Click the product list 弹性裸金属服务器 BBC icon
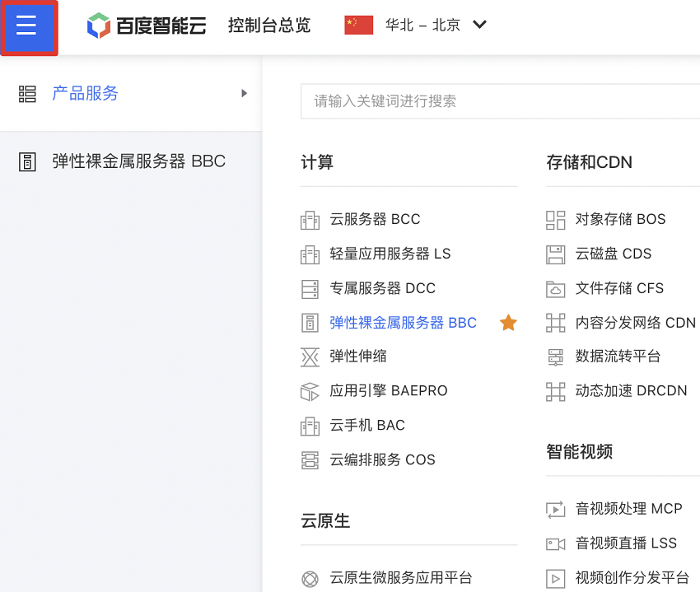The width and height of the screenshot is (700, 592). pos(310,323)
